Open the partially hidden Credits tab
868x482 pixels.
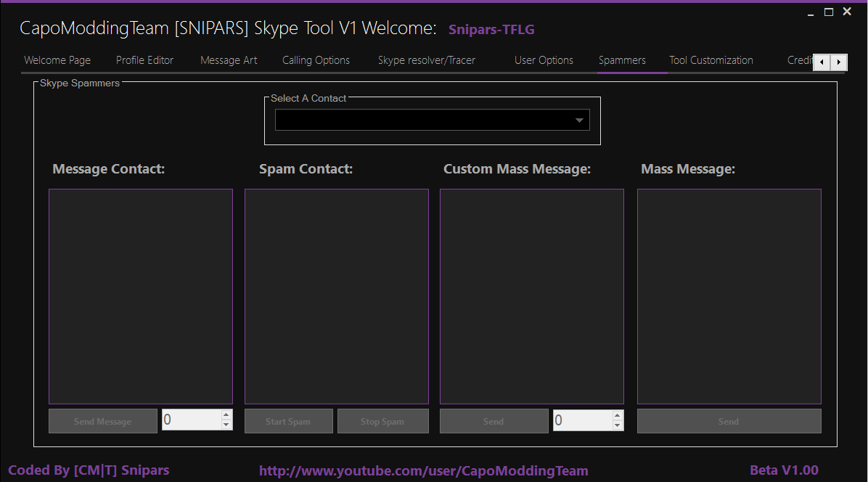(x=799, y=60)
